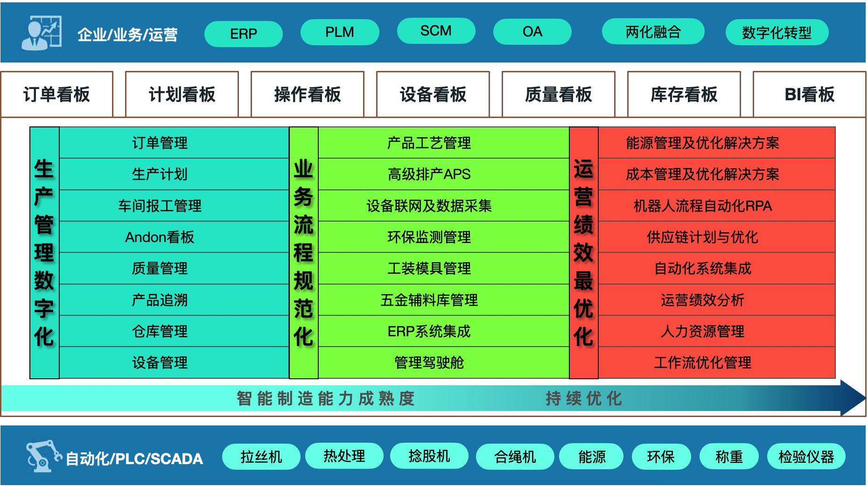Viewport: 868px width, 487px height.
Task: Click the 人力资源管理 cell
Action: [717, 331]
